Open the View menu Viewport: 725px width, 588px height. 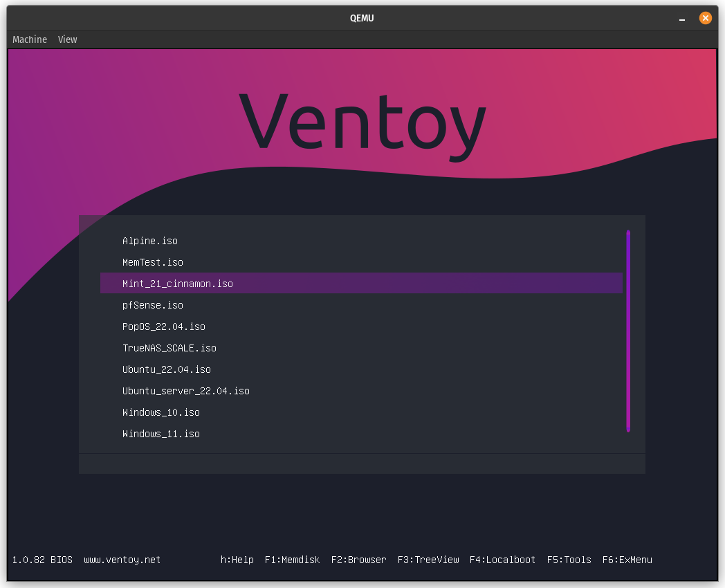click(68, 39)
